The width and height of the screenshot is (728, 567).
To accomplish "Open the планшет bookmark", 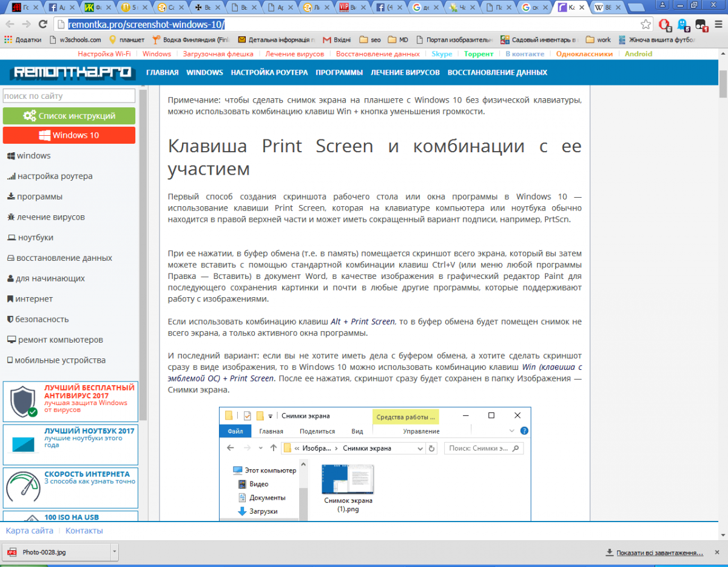I will [x=127, y=40].
